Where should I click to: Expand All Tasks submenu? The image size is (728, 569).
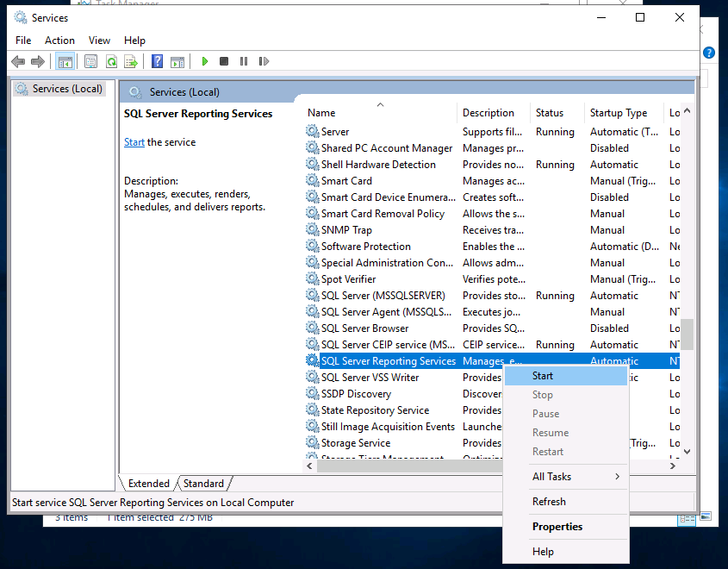565,477
